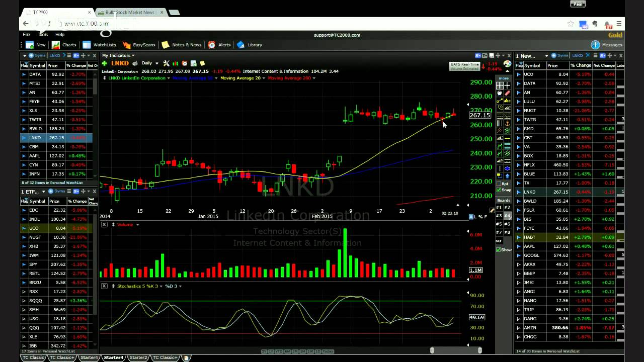Image resolution: width=644 pixels, height=362 pixels.
Task: Click the scr button under Boards
Action: 499,240
